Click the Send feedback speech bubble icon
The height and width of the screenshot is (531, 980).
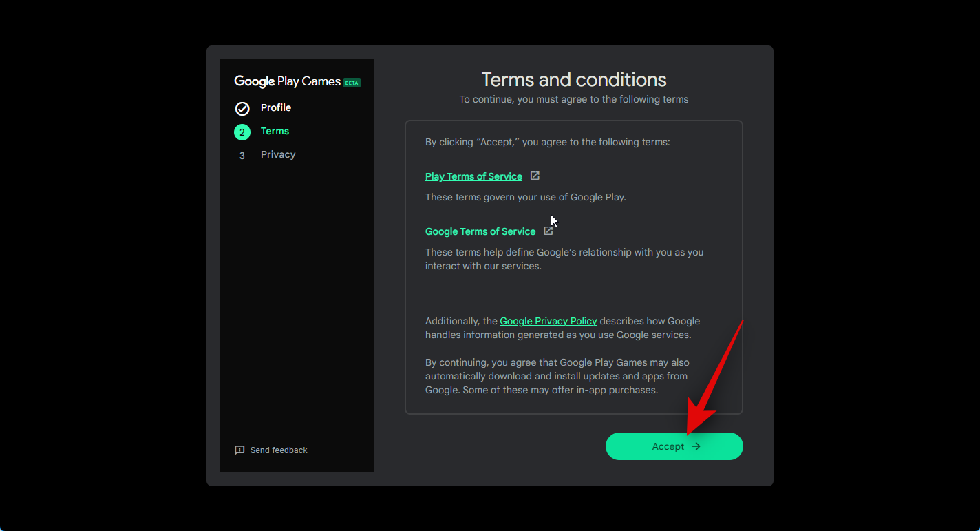pos(239,450)
